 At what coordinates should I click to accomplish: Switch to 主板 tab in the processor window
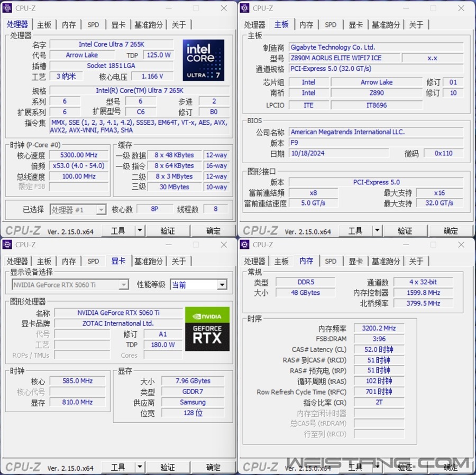click(x=44, y=25)
